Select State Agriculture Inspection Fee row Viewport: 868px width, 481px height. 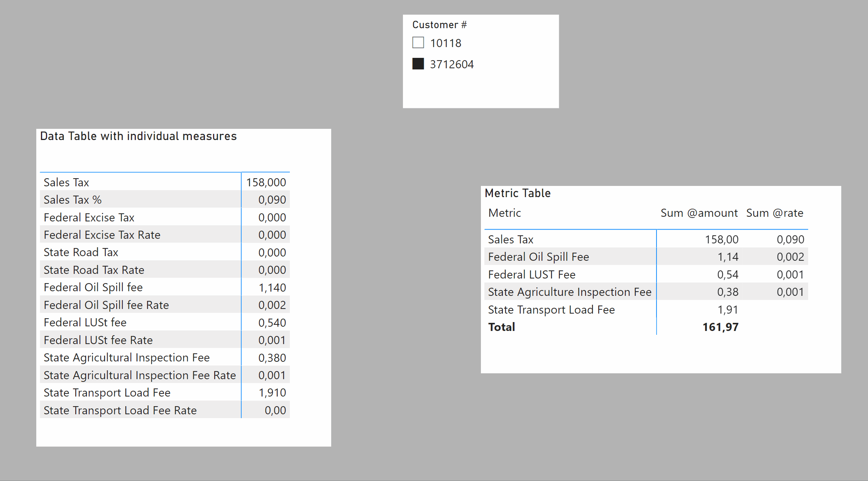pos(646,292)
